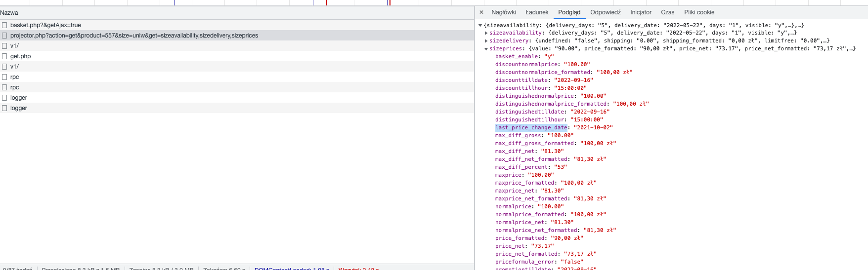The image size is (868, 270).
Task: Open the Ładunek tab
Action: click(537, 12)
